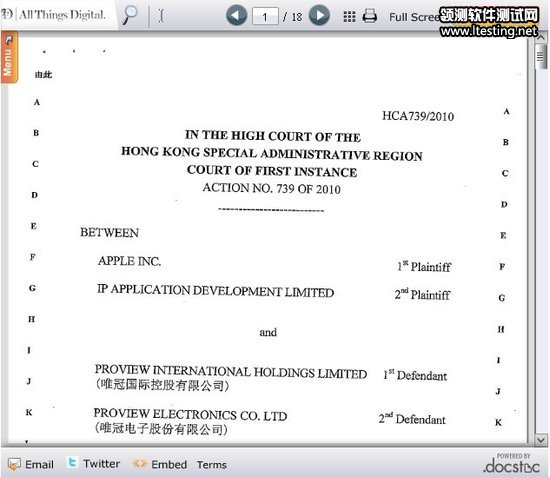Select the text cursor tool

point(161,16)
